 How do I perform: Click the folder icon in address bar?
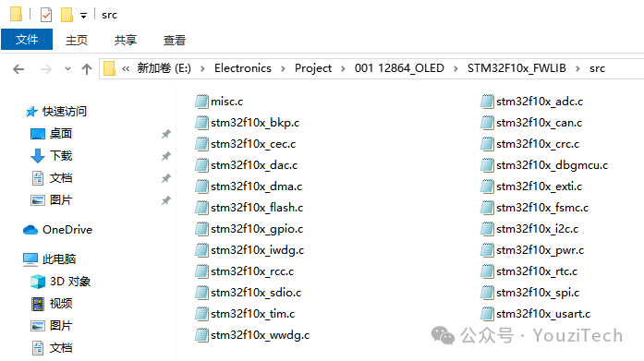coord(109,68)
